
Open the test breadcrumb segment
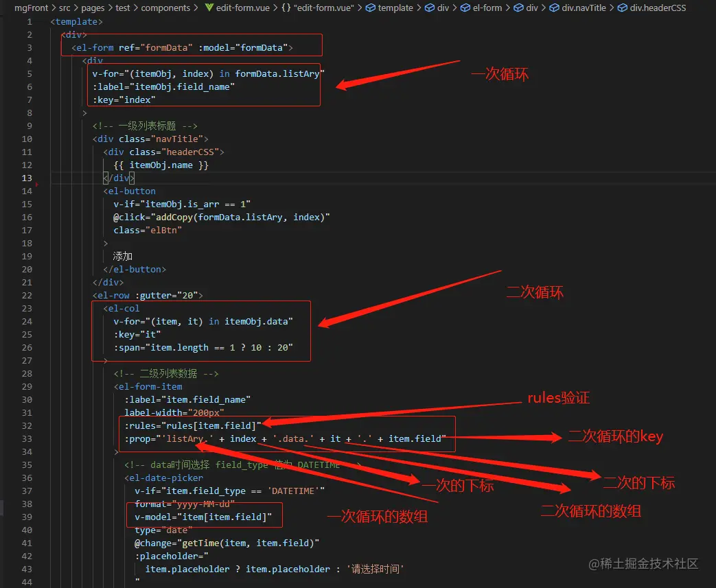[x=122, y=8]
